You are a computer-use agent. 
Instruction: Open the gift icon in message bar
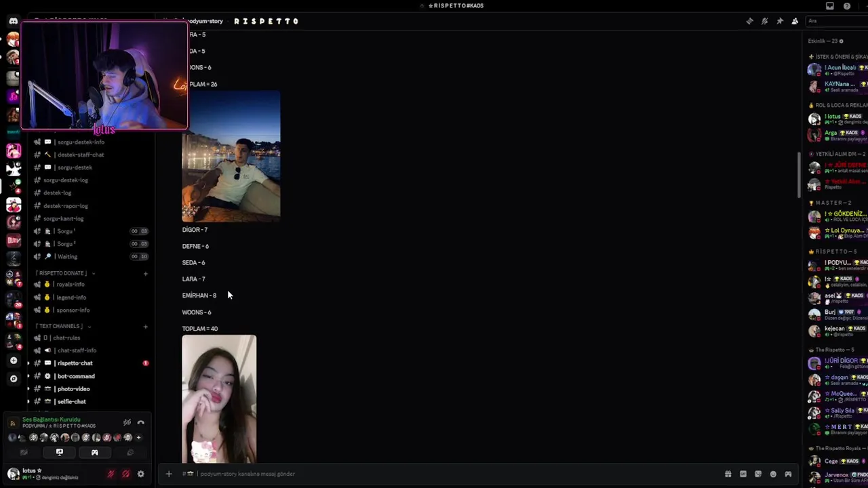click(x=728, y=474)
